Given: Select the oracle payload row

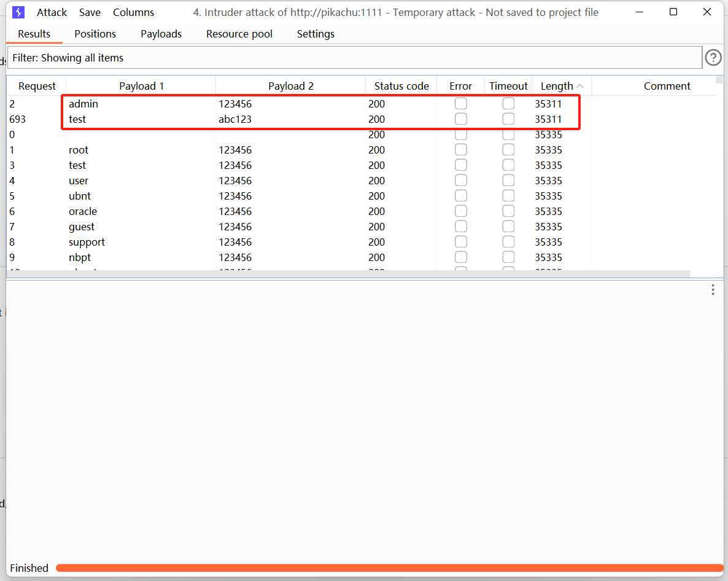Looking at the screenshot, I should click(362, 211).
